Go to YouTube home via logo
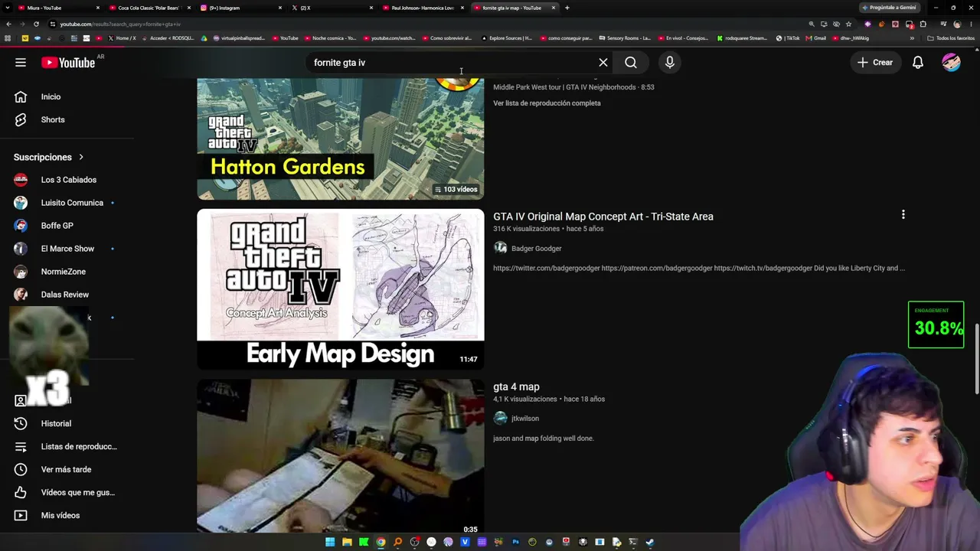The width and height of the screenshot is (980, 551). 68,63
